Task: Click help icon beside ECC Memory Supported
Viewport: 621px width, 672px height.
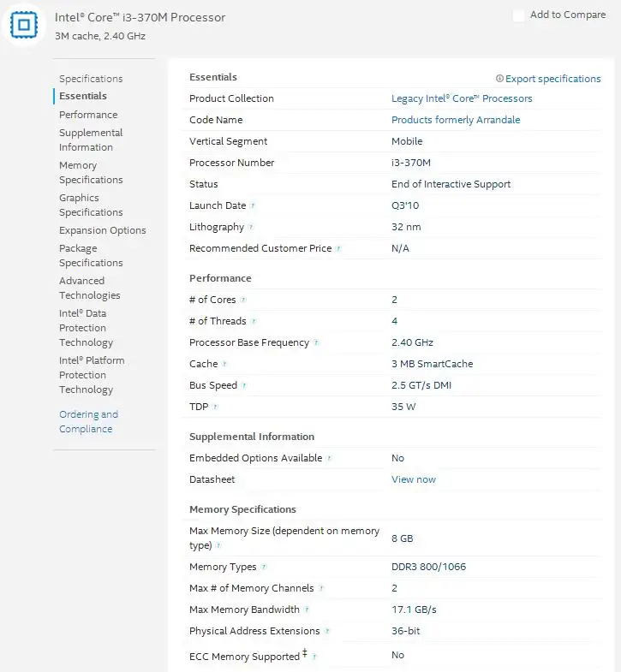Action: coord(314,657)
